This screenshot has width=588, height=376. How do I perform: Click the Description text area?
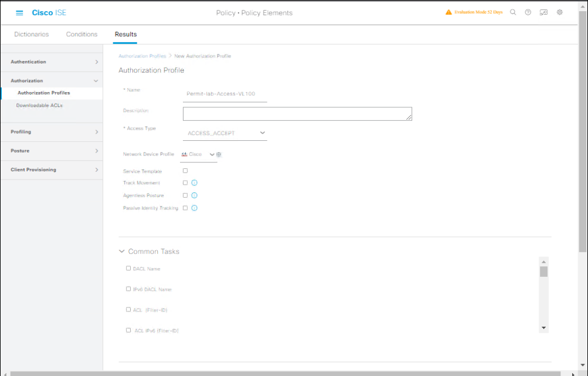pos(297,114)
